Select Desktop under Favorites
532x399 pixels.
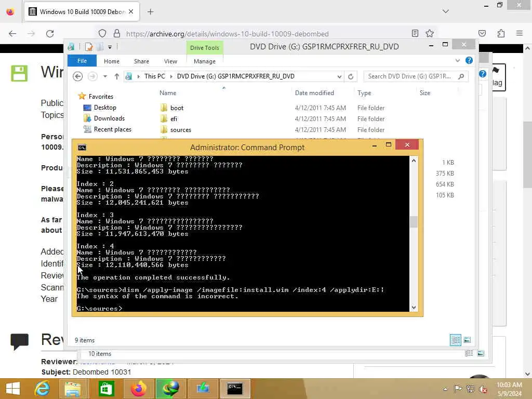tap(105, 108)
